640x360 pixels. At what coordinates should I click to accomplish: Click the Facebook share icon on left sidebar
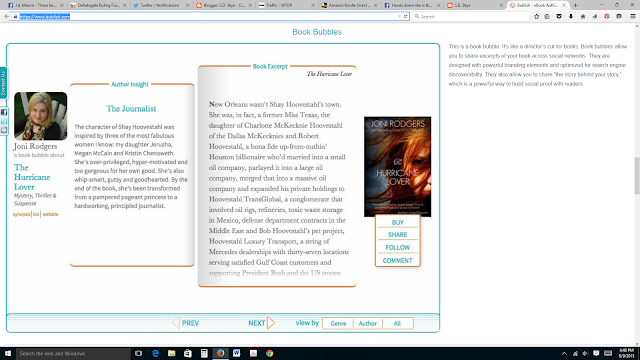tap(4, 112)
